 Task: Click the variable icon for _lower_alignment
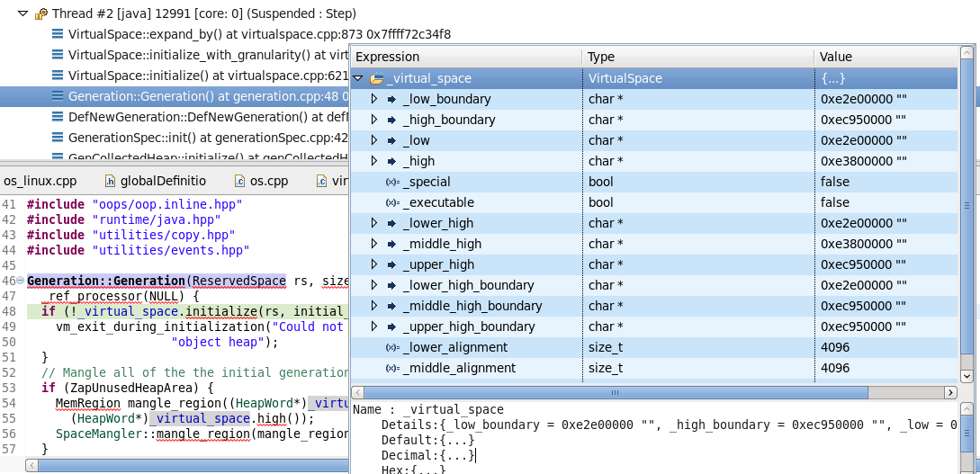tap(391, 347)
